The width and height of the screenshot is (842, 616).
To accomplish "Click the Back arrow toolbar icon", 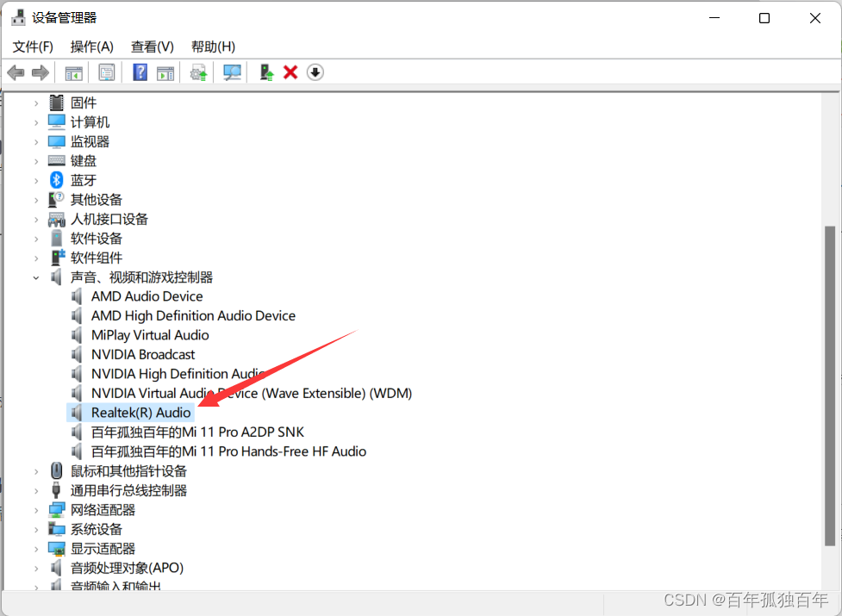I will point(16,72).
